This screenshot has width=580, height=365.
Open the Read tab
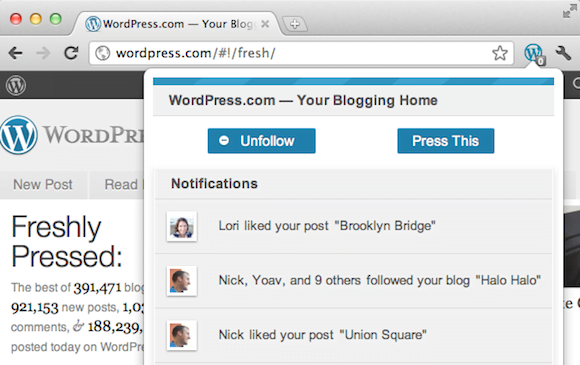pyautogui.click(x=118, y=185)
